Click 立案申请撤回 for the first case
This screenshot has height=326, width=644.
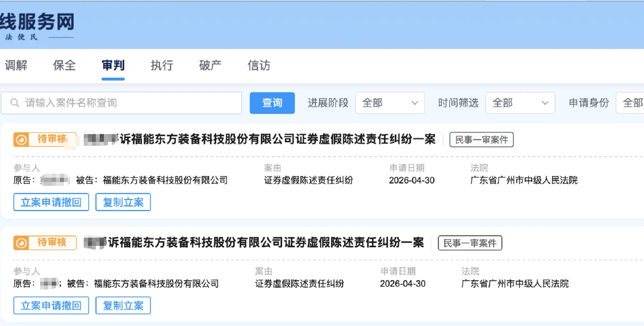click(x=51, y=202)
